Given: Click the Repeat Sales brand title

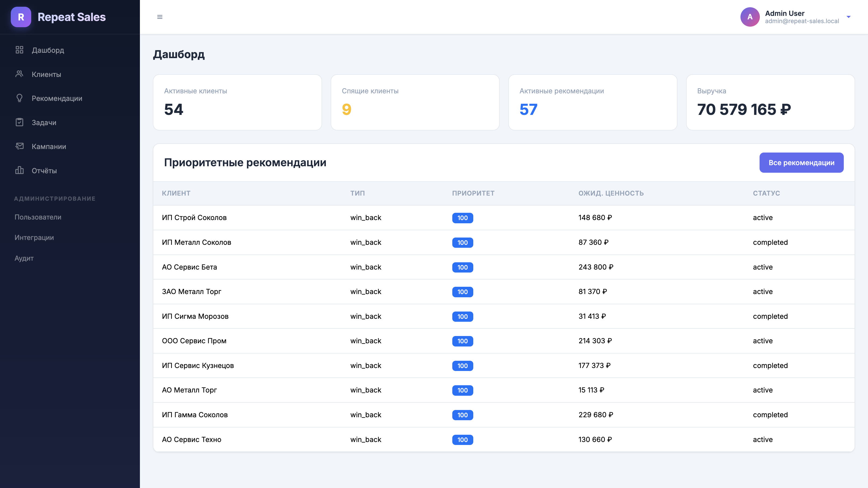Looking at the screenshot, I should pos(71,17).
